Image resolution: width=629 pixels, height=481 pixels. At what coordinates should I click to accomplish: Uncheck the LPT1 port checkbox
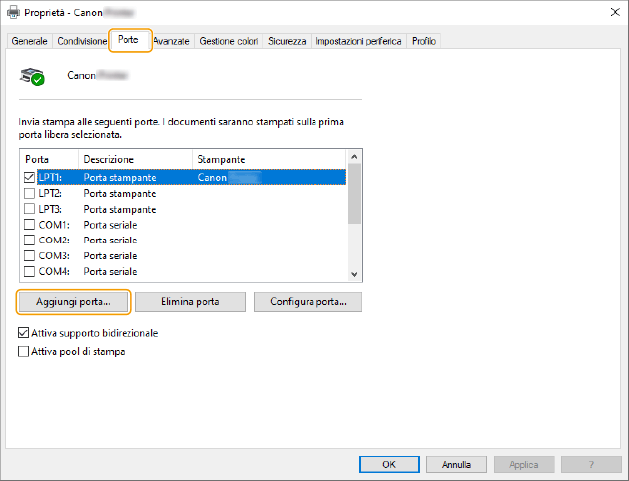click(30, 177)
